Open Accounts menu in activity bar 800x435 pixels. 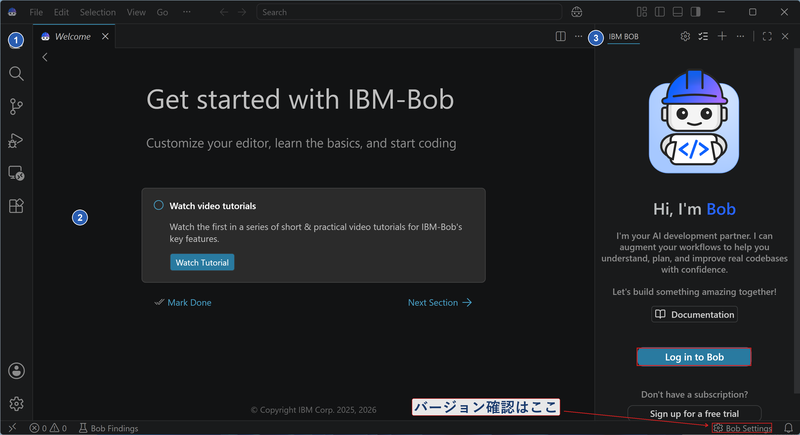pos(16,371)
